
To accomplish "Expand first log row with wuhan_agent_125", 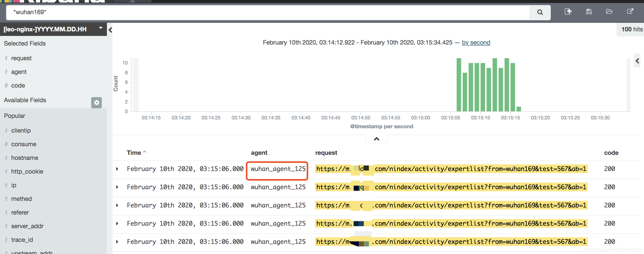I will (117, 169).
